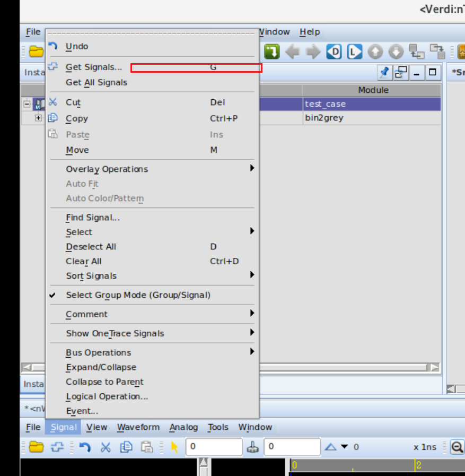Image resolution: width=465 pixels, height=476 pixels.
Task: Open Show OneTrace Signals submenu
Action: (x=152, y=333)
